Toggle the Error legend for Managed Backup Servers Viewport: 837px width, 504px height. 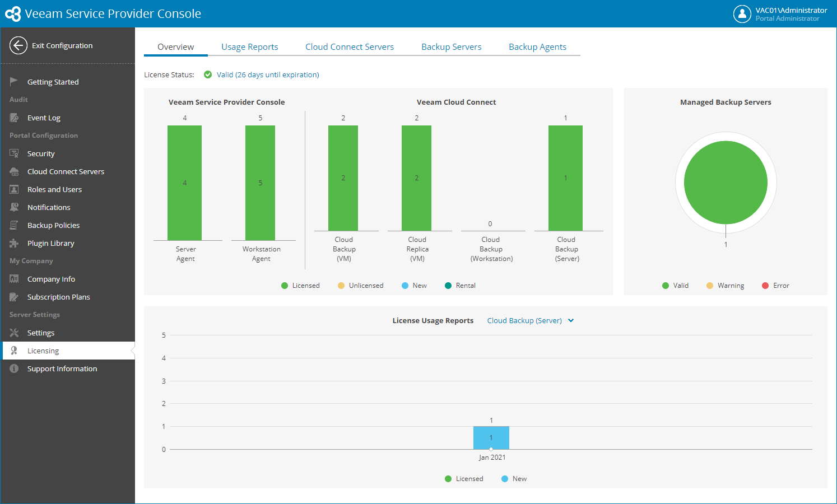point(775,286)
